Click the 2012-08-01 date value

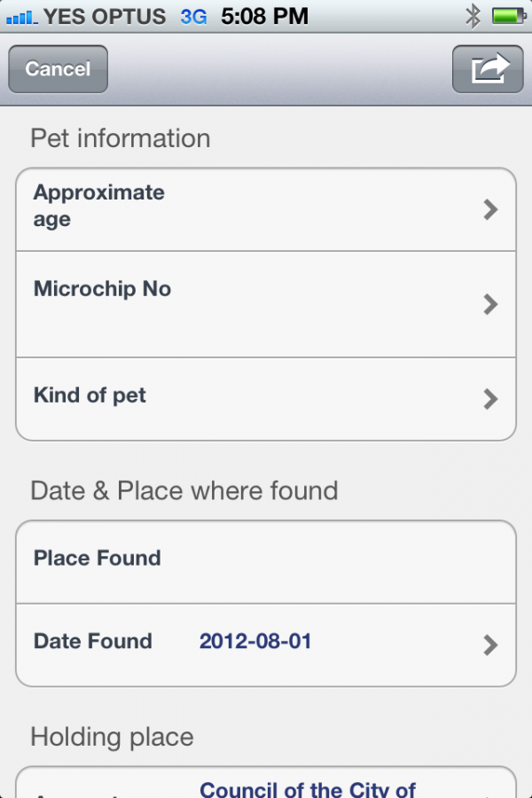coord(255,641)
